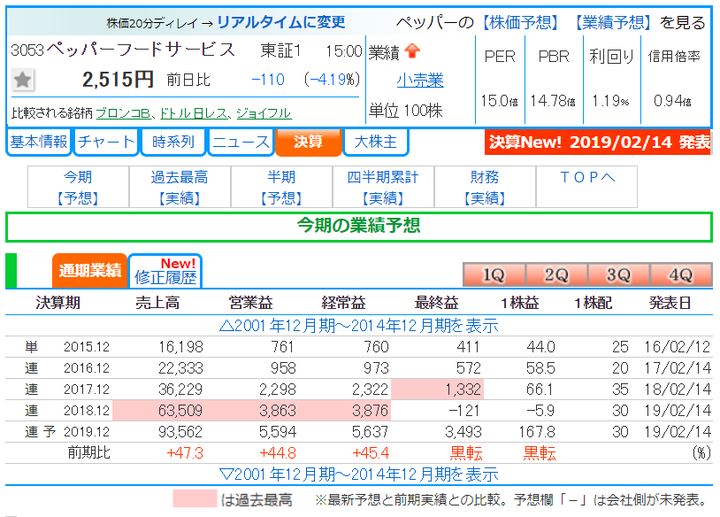
Task: Click the change value −110
Action: pos(268,80)
